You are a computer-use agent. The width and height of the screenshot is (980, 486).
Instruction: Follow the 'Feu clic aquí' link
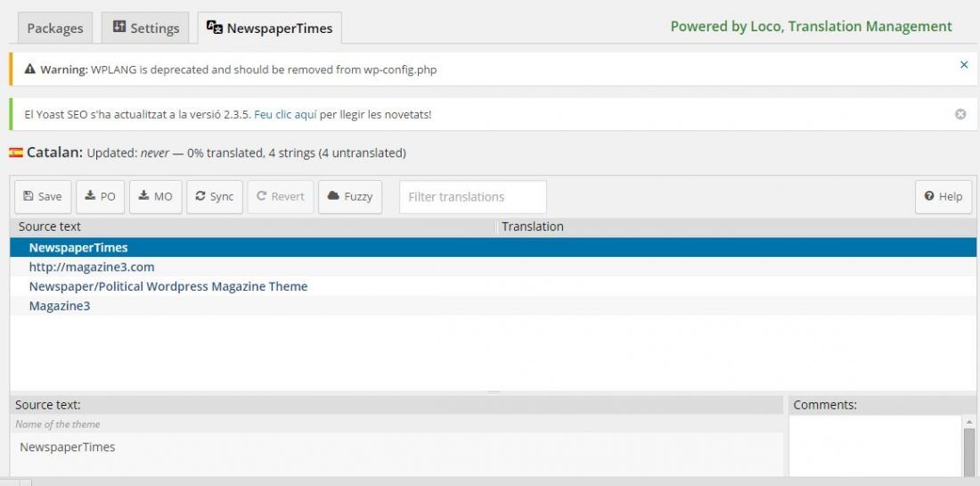pyautogui.click(x=285, y=114)
